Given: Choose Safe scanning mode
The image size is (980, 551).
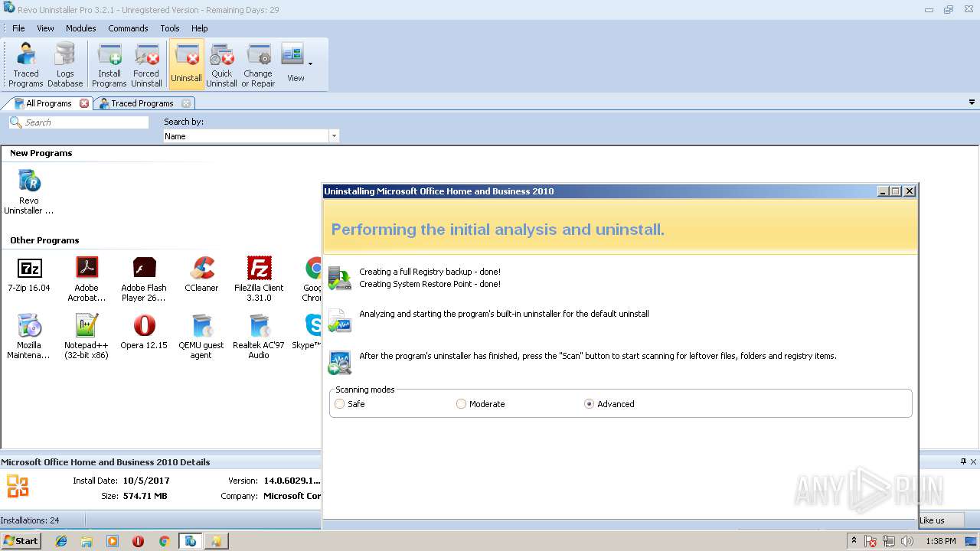Looking at the screenshot, I should click(x=340, y=404).
